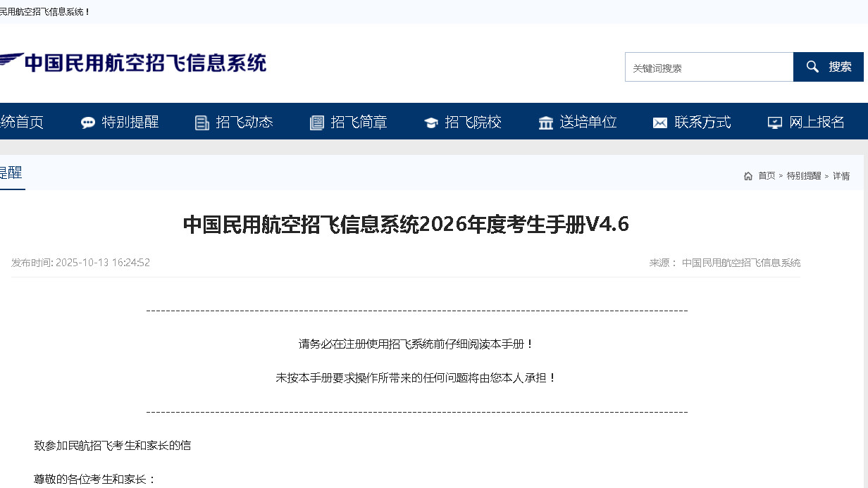Click the magnifier icon in the search button
Image resolution: width=868 pixels, height=488 pixels.
pos(812,66)
